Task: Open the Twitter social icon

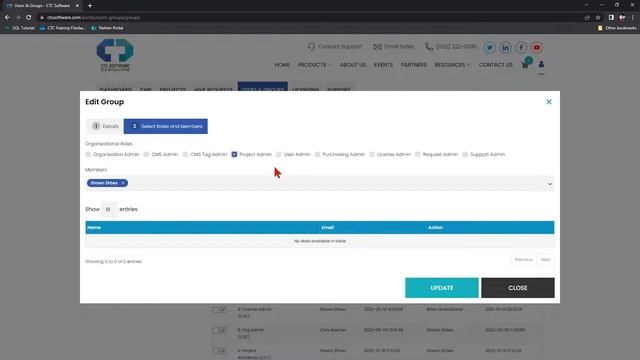Action: click(x=489, y=47)
